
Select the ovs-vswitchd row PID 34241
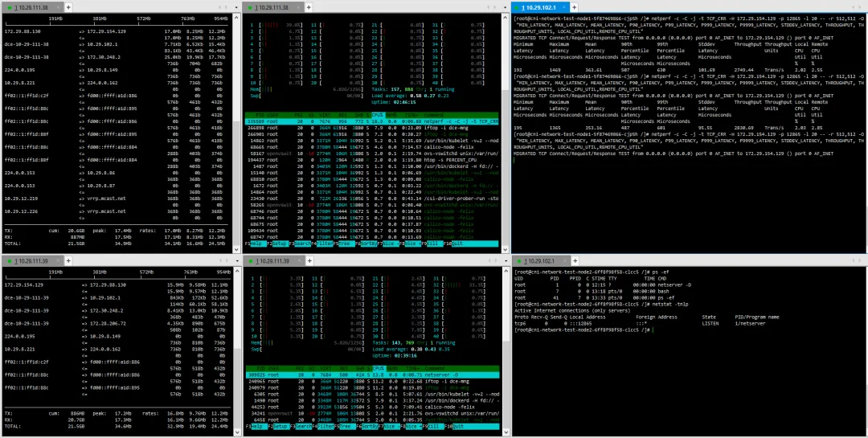[373, 413]
